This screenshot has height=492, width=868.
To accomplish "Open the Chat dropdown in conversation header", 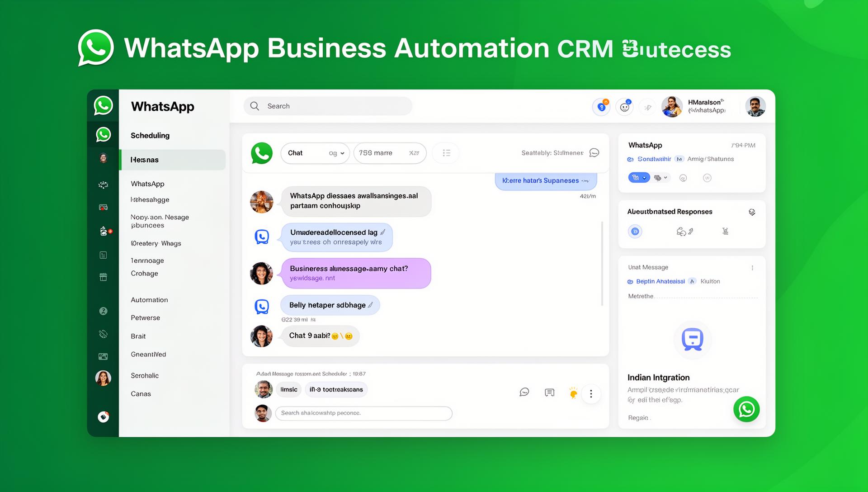I will click(315, 153).
